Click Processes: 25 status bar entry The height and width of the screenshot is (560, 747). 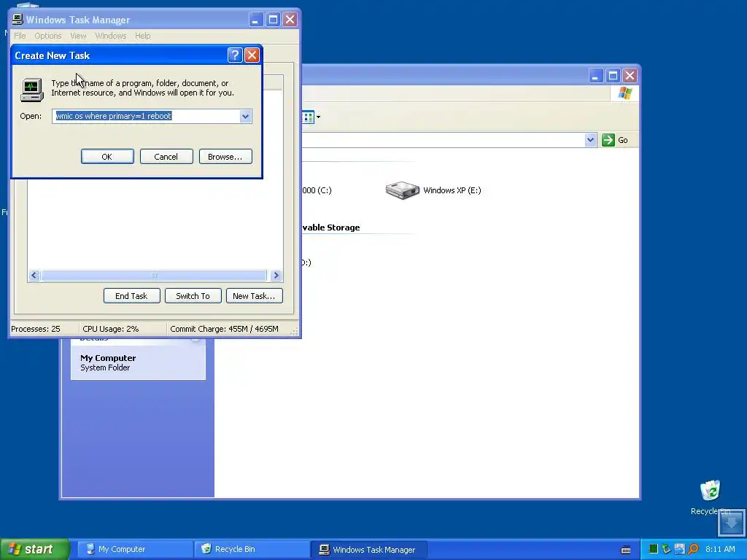[36, 329]
